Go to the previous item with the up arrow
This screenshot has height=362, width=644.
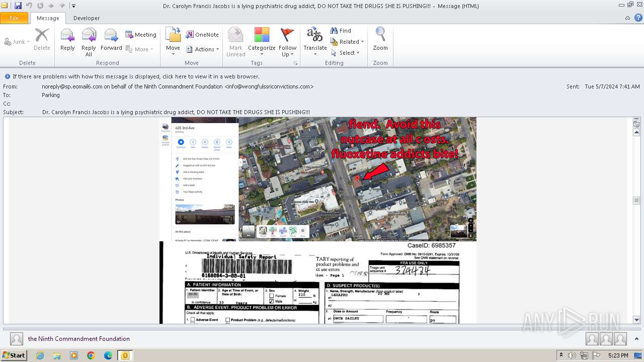(x=51, y=6)
